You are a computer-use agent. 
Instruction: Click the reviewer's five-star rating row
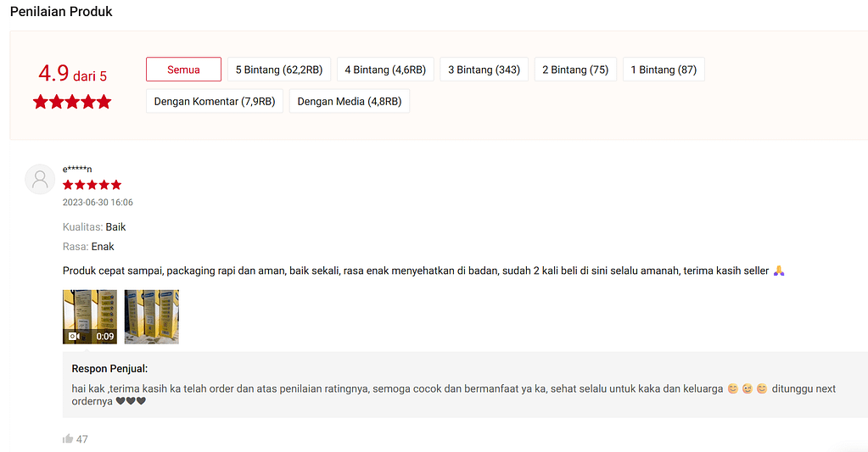click(x=92, y=185)
